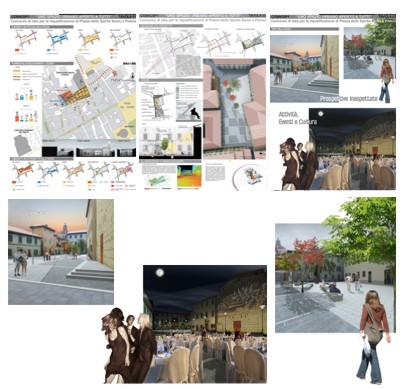Select the large sunset street rendering with steps
This screenshot has width=405, height=389.
(61, 252)
